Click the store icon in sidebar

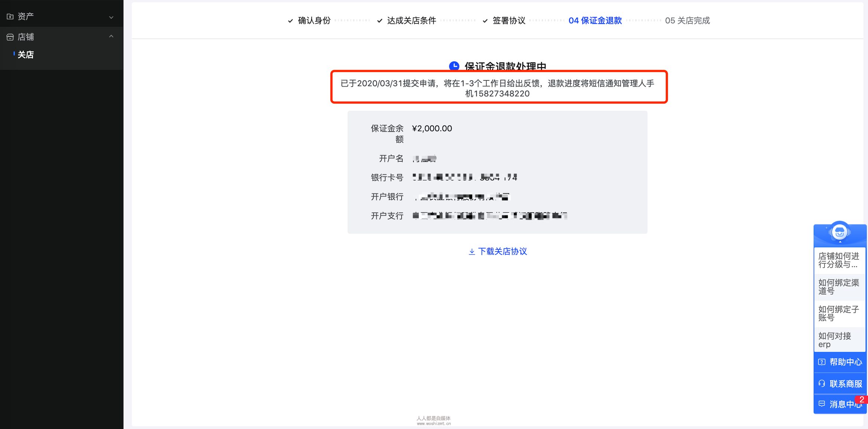(10, 37)
